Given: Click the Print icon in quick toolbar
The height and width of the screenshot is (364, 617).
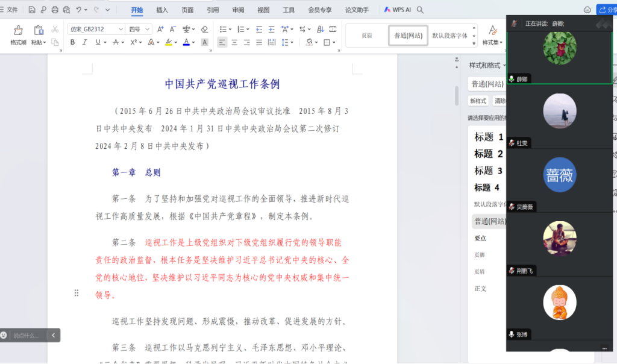Looking at the screenshot, I should point(55,10).
